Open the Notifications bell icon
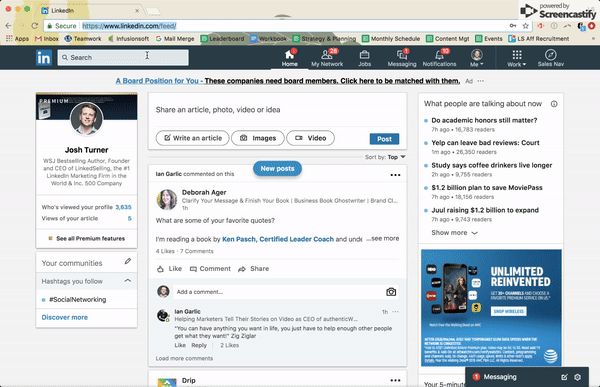 [x=439, y=58]
